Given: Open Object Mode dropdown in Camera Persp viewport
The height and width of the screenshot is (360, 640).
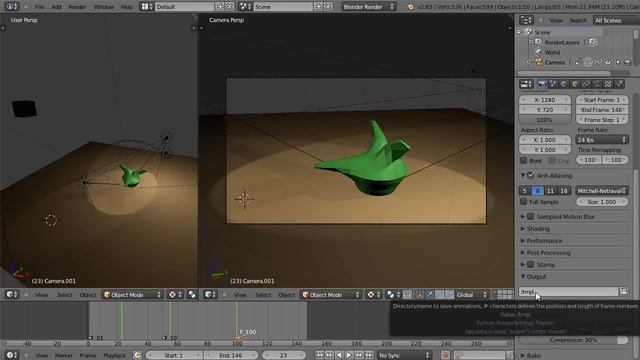Looking at the screenshot, I should [331, 295].
